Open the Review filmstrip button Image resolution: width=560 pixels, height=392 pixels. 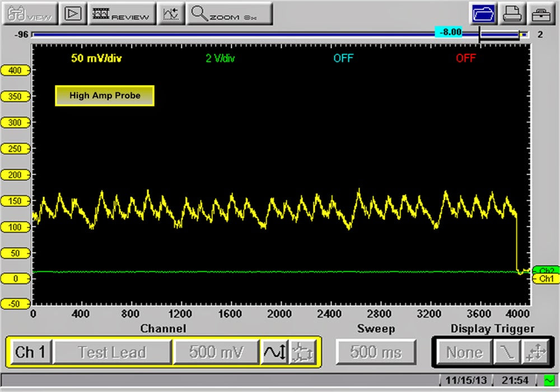click(122, 14)
